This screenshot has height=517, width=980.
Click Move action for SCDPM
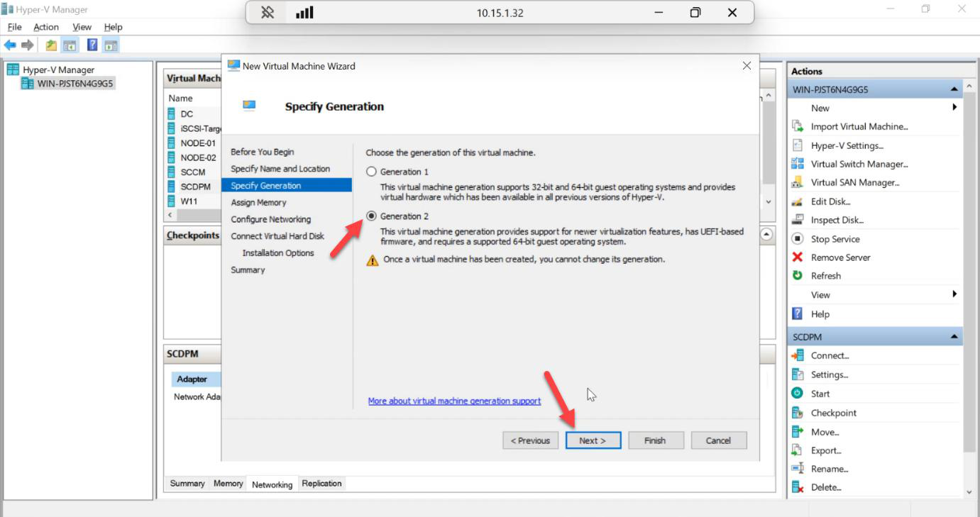point(825,432)
